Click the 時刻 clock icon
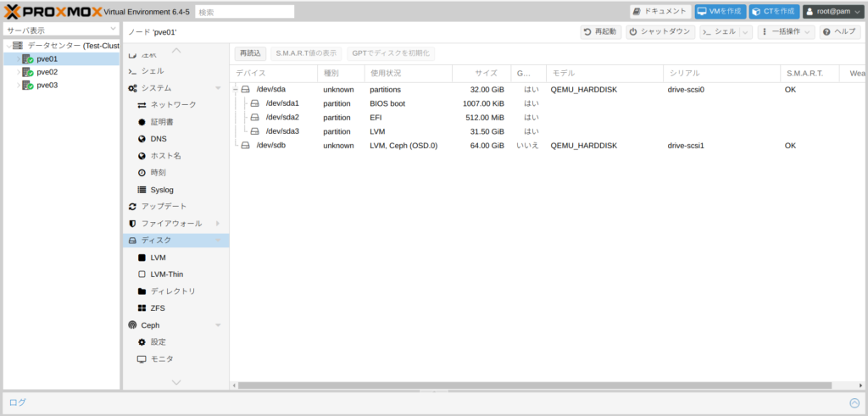 [x=142, y=173]
